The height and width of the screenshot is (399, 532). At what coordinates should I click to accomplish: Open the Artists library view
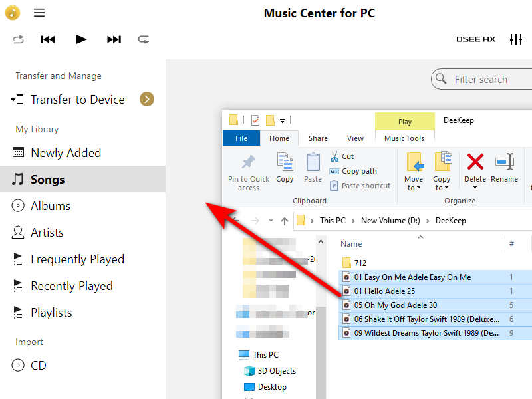(x=47, y=232)
